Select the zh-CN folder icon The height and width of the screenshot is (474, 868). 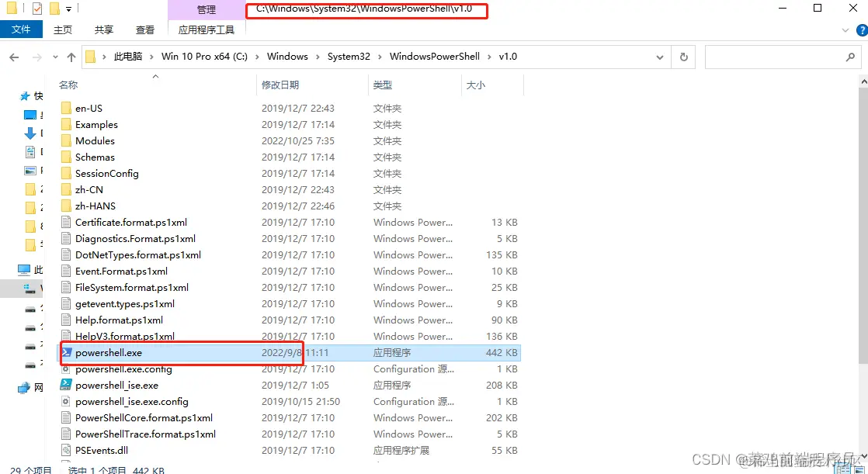[66, 190]
